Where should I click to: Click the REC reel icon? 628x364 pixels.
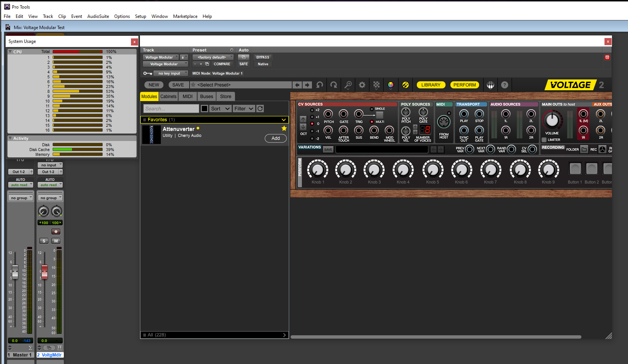(602, 150)
